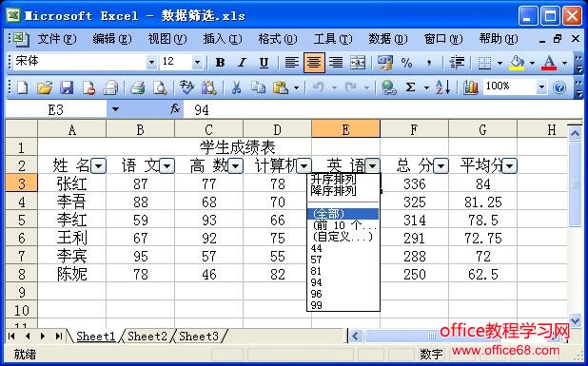Viewport: 588px width, 366px height.
Task: Insert hyperlink globe icon
Action: point(389,87)
